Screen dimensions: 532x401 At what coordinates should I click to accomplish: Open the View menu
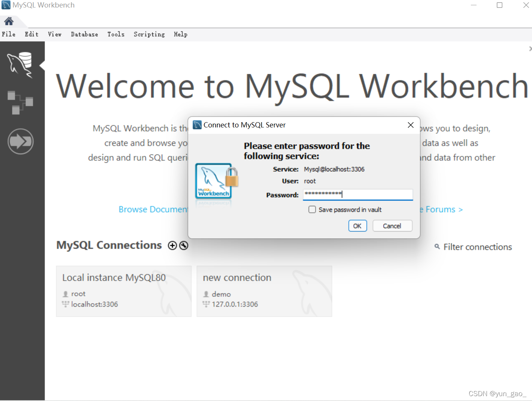tap(55, 34)
